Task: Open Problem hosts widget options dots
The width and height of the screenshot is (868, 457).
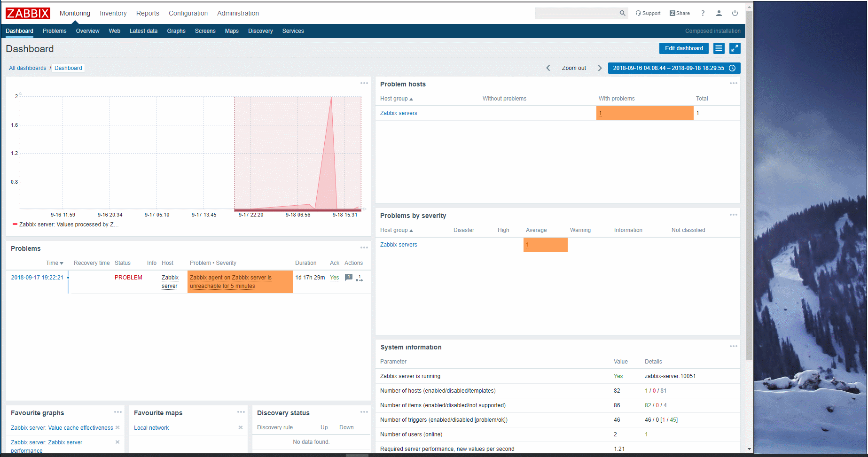Action: pyautogui.click(x=734, y=83)
